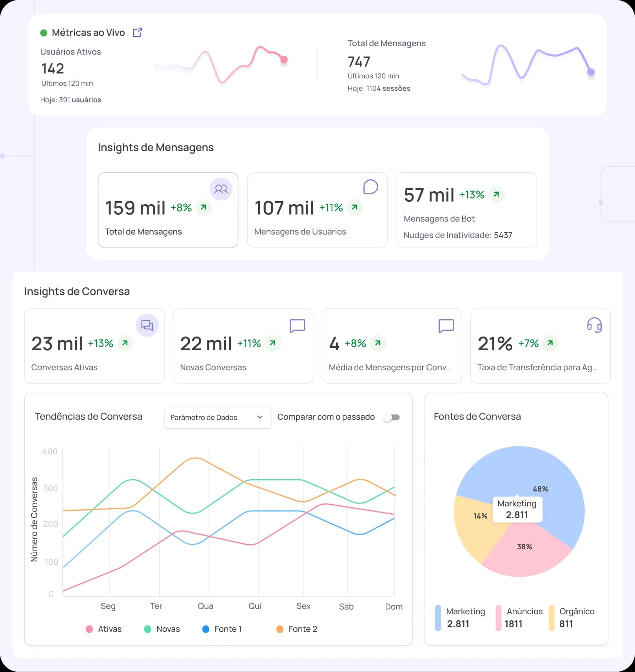635x672 pixels.
Task: Click the chevron arrow in Parâmetro de Dados
Action: point(259,417)
